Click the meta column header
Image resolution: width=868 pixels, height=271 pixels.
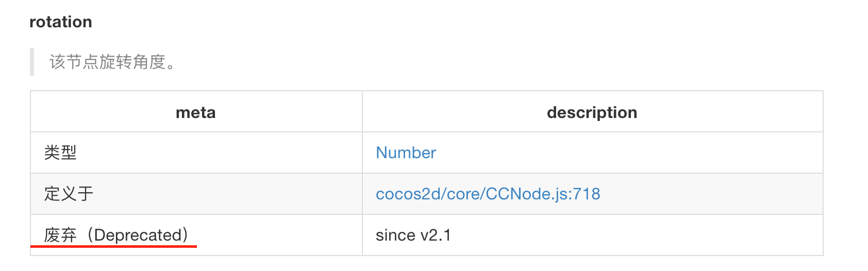(x=195, y=112)
